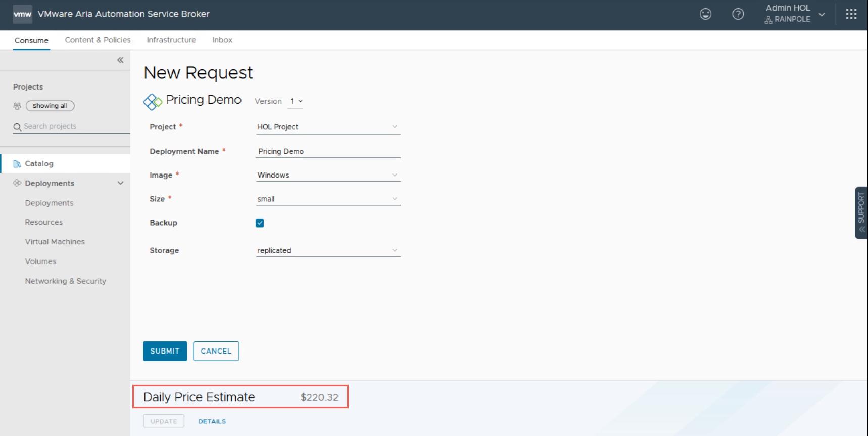The image size is (868, 436).
Task: Switch to the Content & Policies tab
Action: click(x=98, y=40)
